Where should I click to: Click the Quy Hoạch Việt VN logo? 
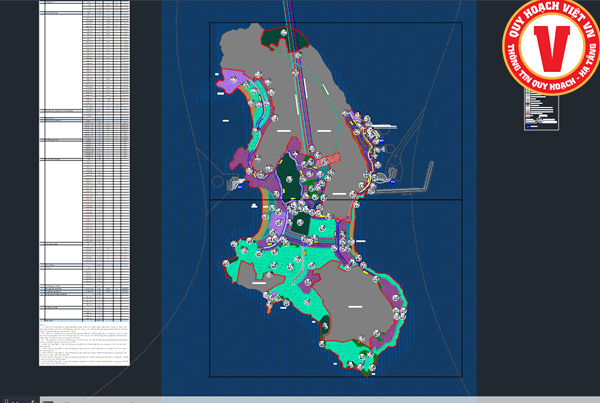point(553,45)
